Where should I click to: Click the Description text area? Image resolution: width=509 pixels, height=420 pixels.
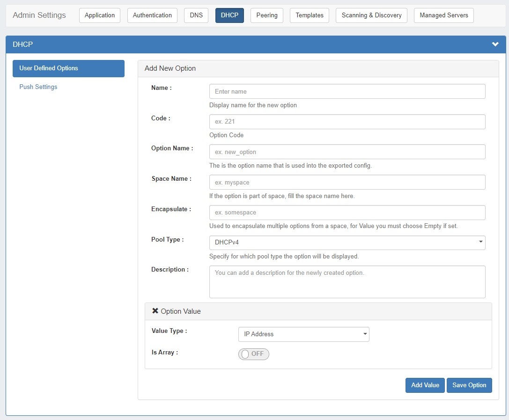347,281
